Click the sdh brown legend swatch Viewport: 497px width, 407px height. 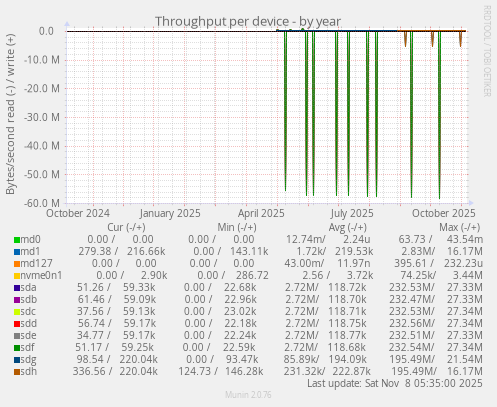tap(17, 372)
